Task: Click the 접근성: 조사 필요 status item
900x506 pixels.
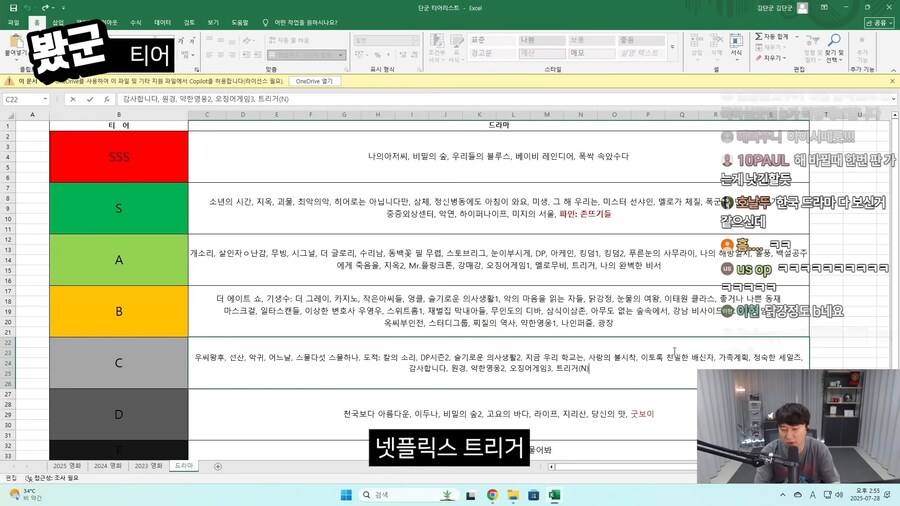Action: (x=52, y=477)
